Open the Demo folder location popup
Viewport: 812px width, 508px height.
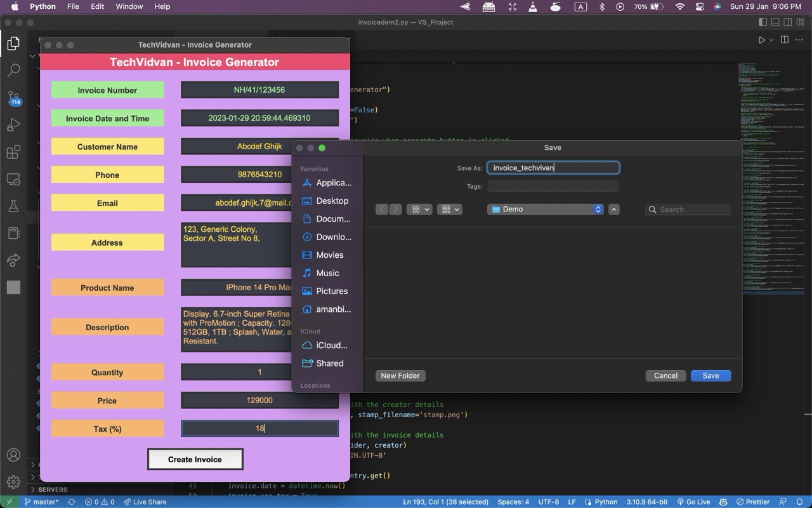click(x=546, y=210)
